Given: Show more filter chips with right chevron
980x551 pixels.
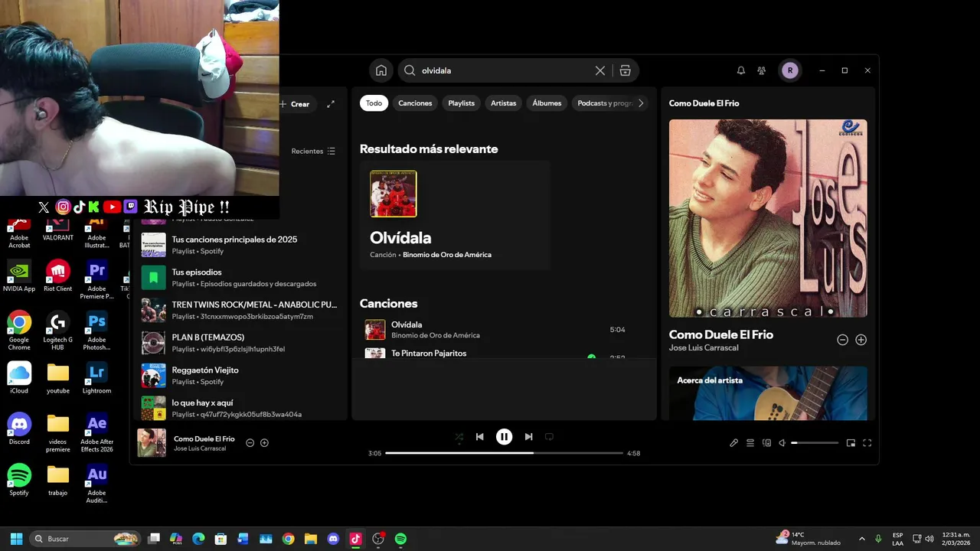Looking at the screenshot, I should click(x=641, y=103).
